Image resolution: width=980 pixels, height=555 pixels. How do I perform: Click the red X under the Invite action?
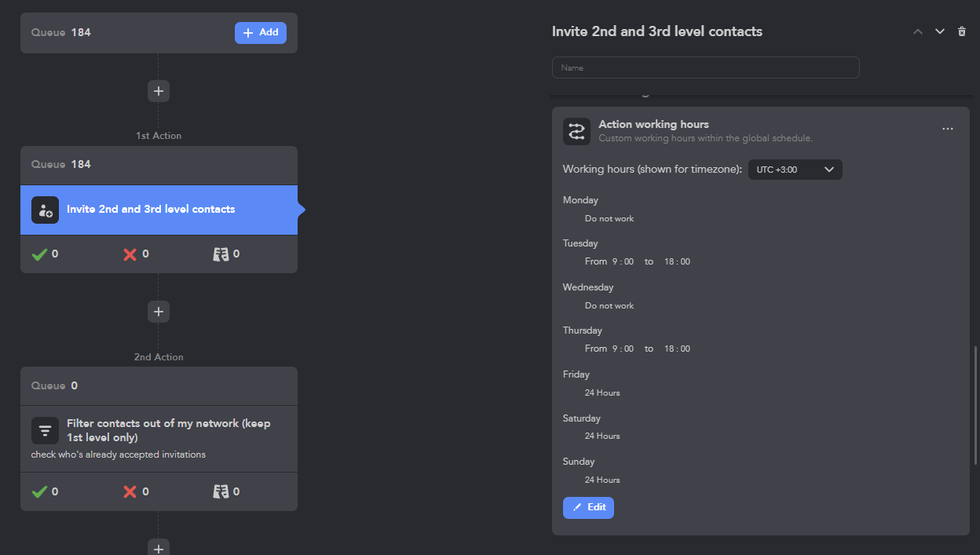click(130, 254)
